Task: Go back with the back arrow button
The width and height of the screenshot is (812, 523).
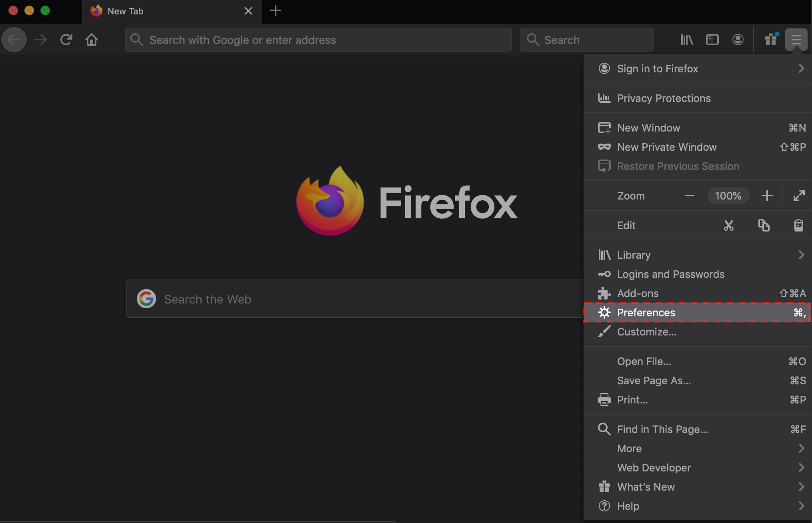Action: pos(14,40)
